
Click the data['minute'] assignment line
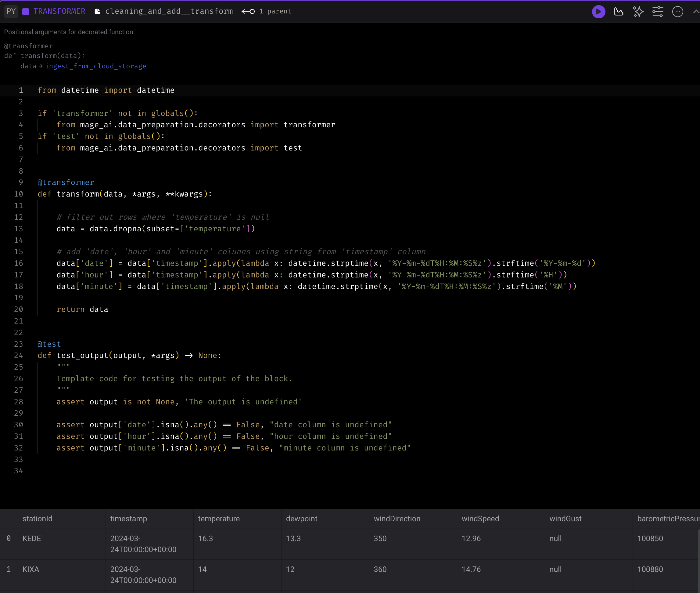[x=316, y=286]
